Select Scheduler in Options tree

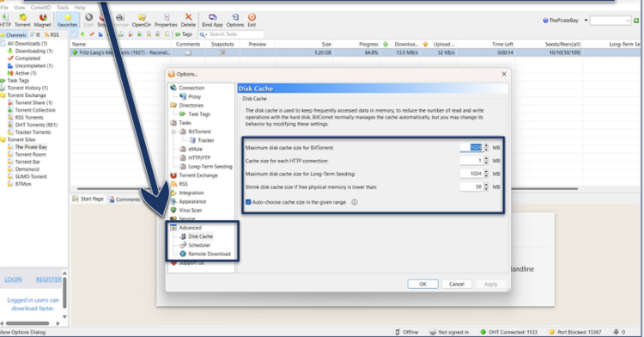199,245
